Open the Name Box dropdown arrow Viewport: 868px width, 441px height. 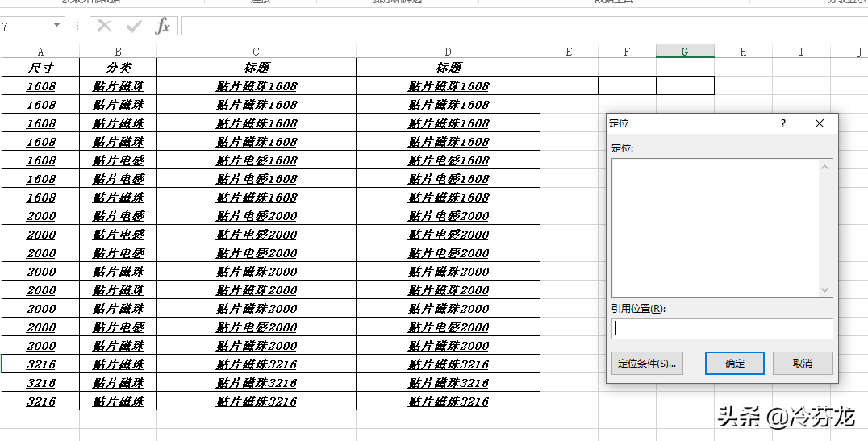[x=56, y=26]
